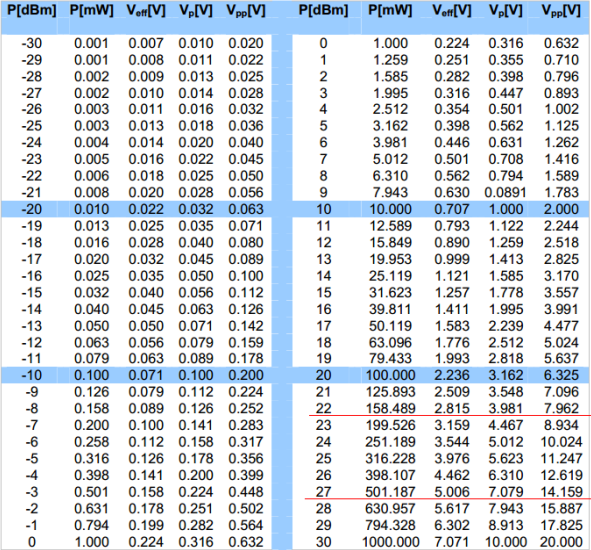Image resolution: width=591 pixels, height=550 pixels.
Task: Select the 0.564 Vpp value in the -1 dBm row
Action: [x=246, y=525]
